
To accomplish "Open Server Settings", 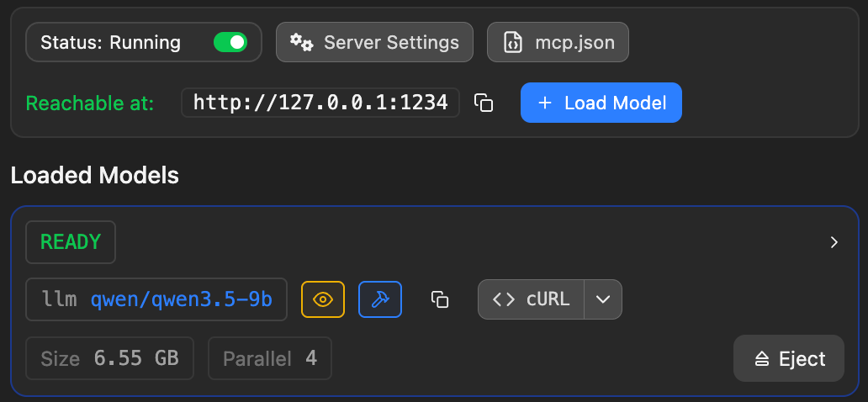I will coord(375,42).
